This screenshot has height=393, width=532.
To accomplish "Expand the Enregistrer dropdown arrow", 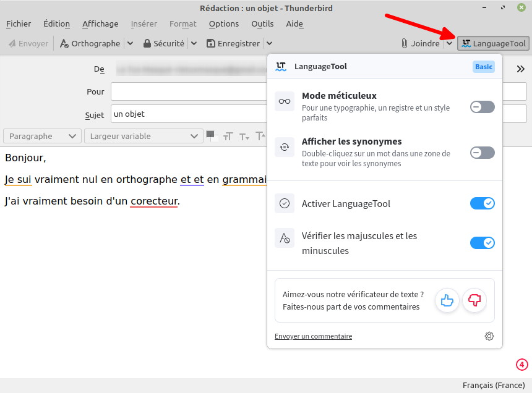I will pyautogui.click(x=269, y=43).
